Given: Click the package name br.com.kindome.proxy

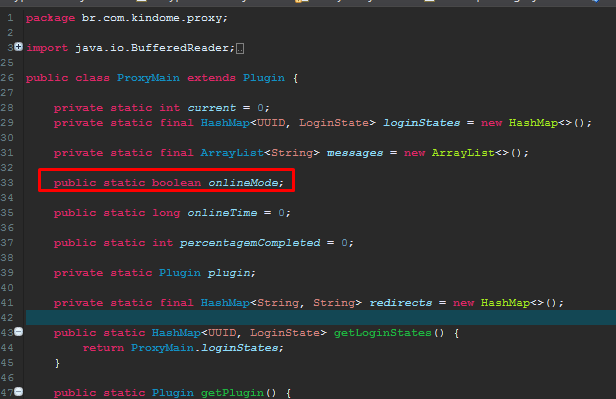Looking at the screenshot, I should coord(152,18).
